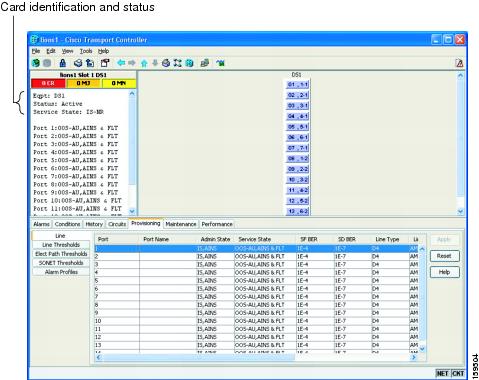Click the gray down arrow toolbar icon

coord(155,63)
